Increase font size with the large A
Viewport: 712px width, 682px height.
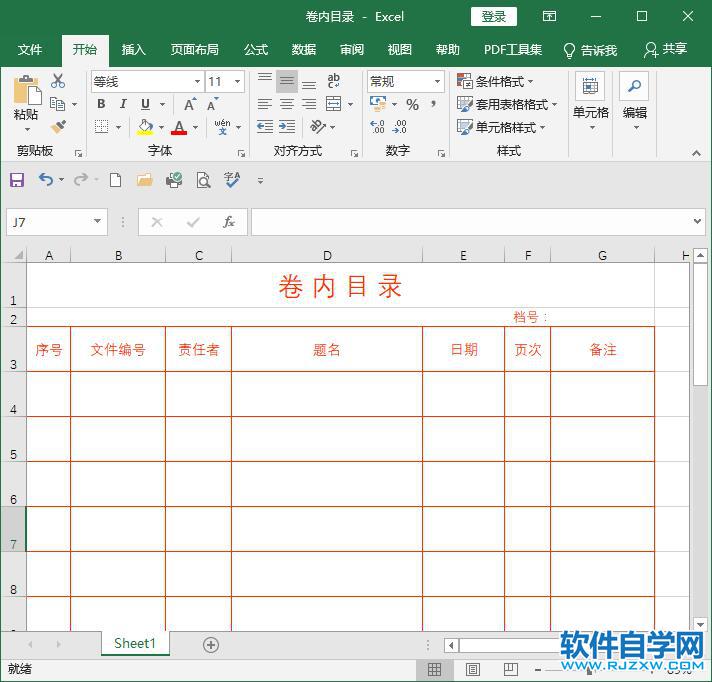coord(190,104)
